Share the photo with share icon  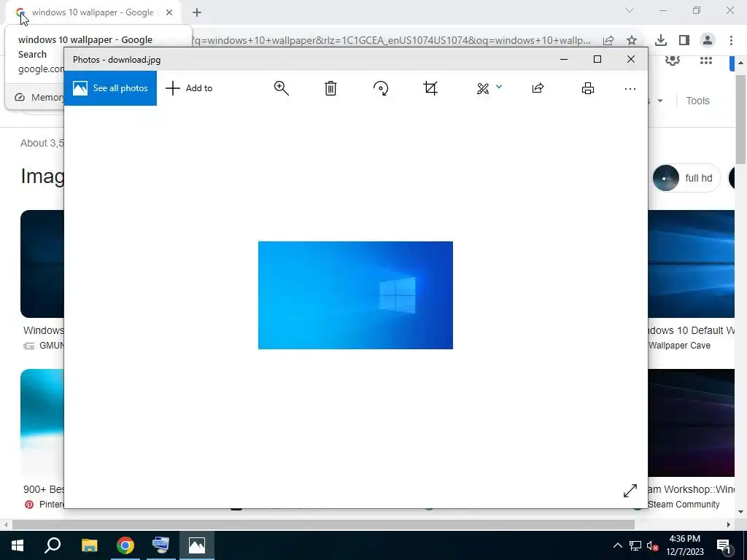click(x=538, y=88)
